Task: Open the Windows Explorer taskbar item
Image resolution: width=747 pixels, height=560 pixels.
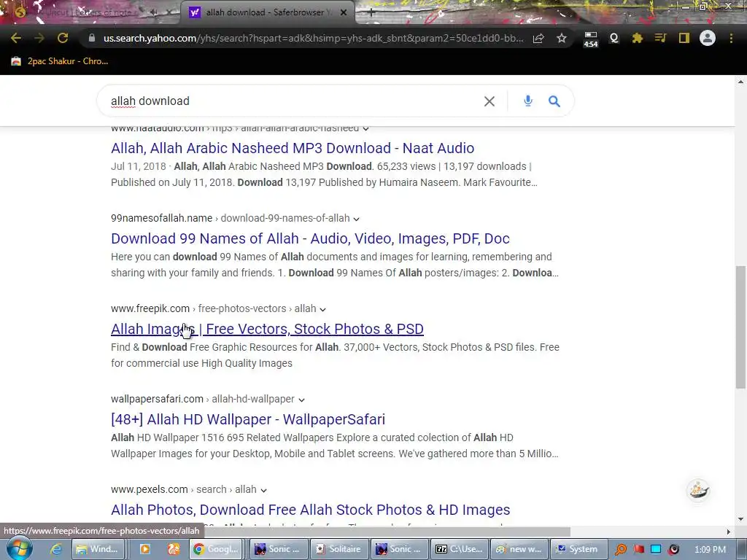Action: (98, 549)
